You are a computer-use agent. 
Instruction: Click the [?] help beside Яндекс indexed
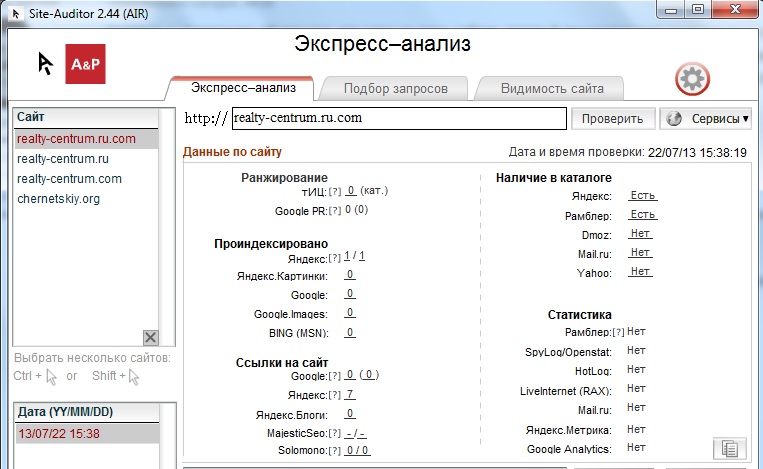pos(335,258)
